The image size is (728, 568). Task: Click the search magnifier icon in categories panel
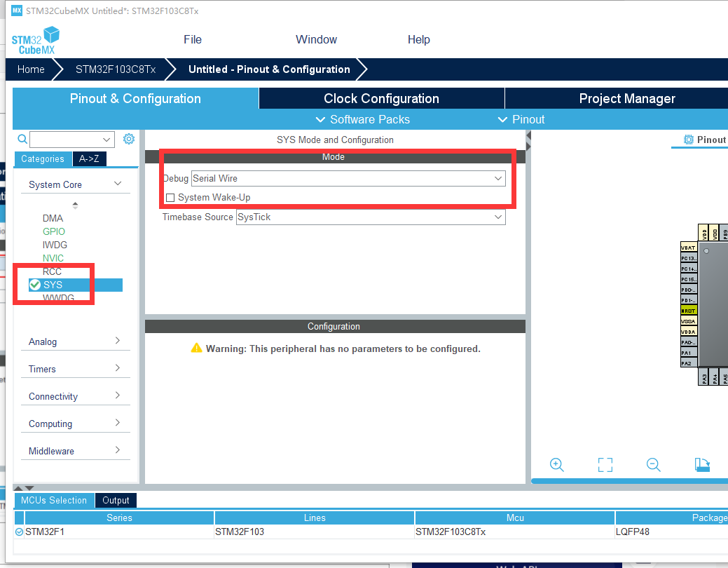click(22, 139)
